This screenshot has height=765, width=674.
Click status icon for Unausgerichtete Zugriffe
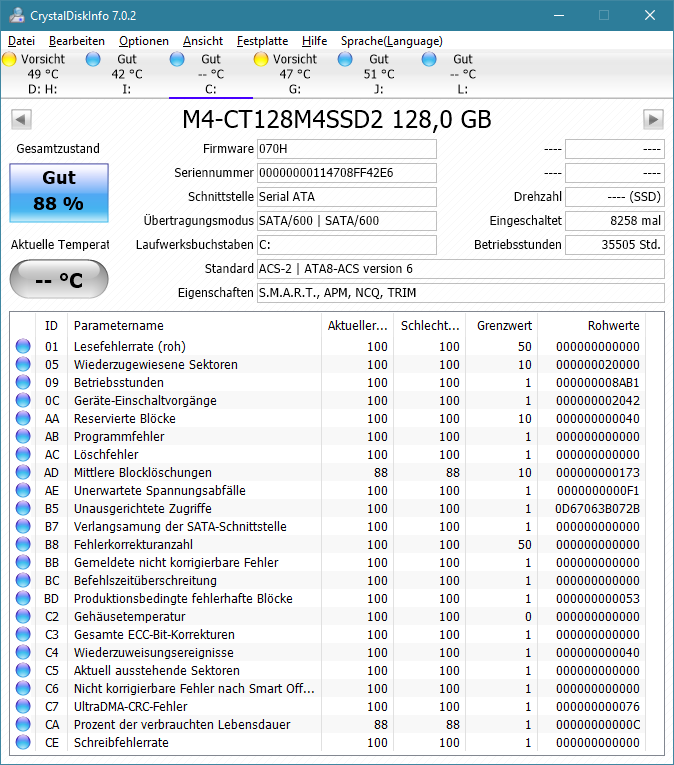click(x=23, y=508)
